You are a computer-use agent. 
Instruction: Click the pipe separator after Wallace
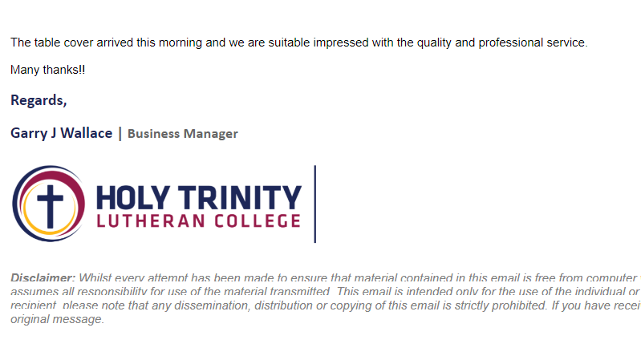point(120,134)
